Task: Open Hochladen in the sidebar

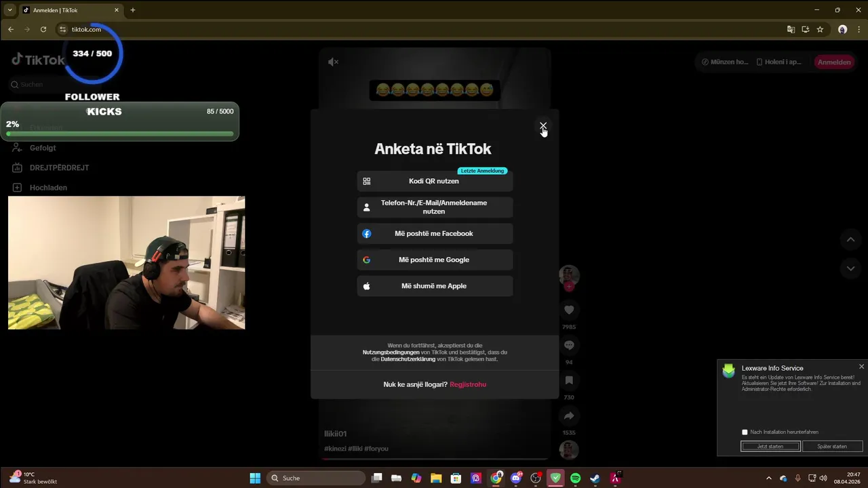Action: coord(48,187)
